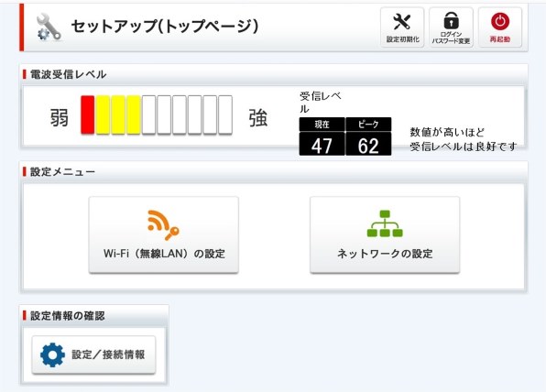The image size is (546, 392).
Task: Open ネットワークの設定
Action: tap(385, 234)
